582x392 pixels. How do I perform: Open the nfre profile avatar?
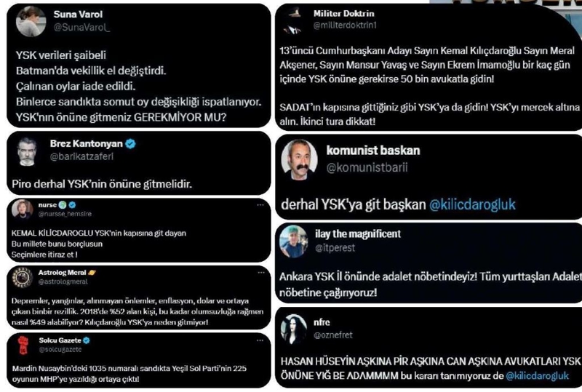(x=294, y=329)
